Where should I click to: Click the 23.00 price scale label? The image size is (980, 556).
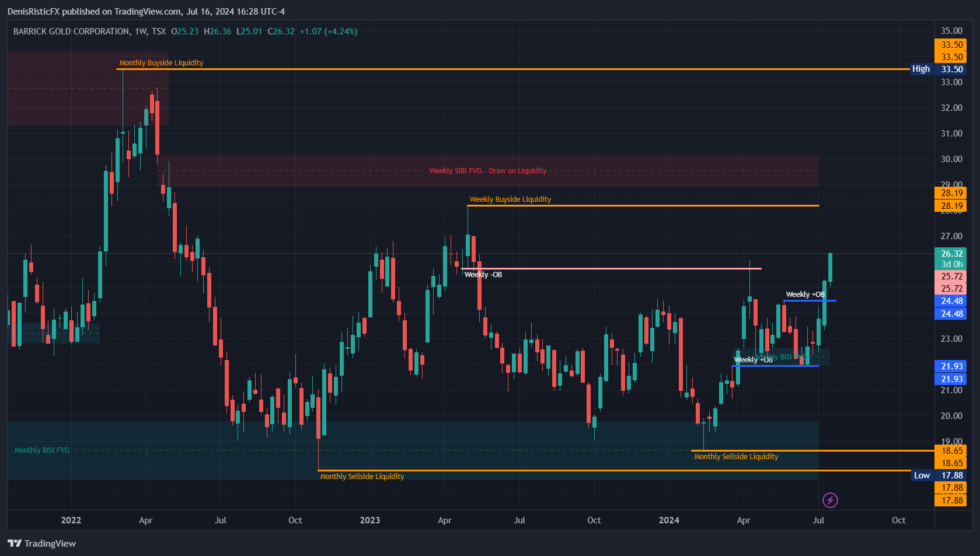951,339
